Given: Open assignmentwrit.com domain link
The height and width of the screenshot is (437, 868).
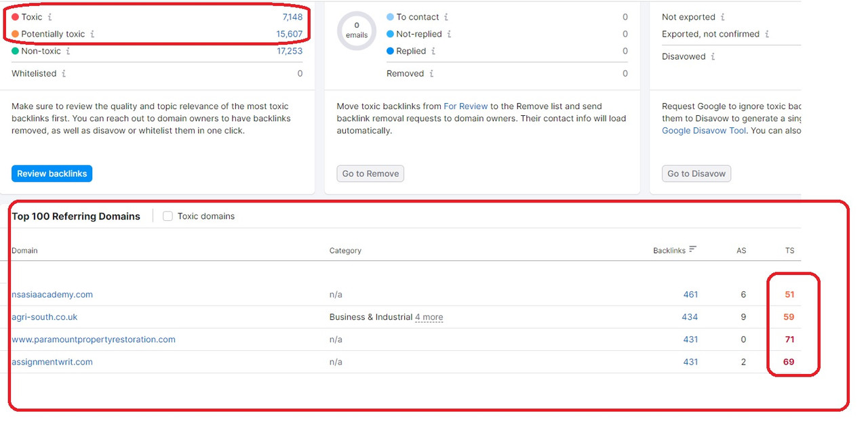Looking at the screenshot, I should pos(52,362).
